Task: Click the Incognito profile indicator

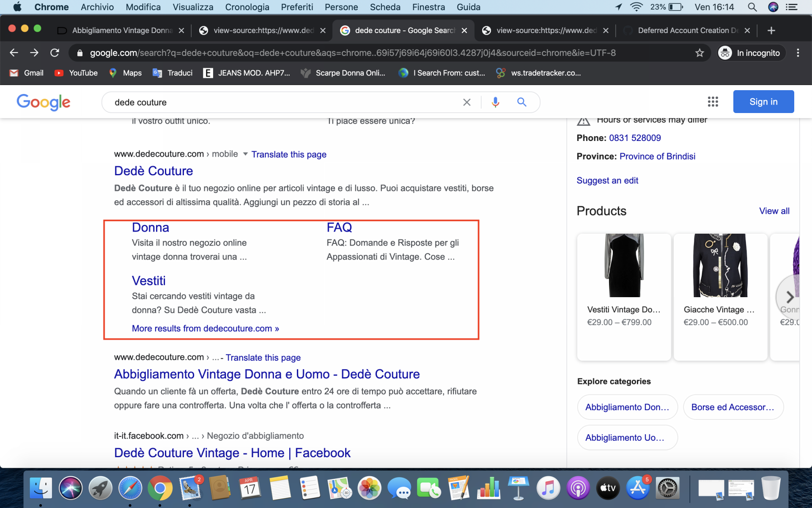Action: 751,53
